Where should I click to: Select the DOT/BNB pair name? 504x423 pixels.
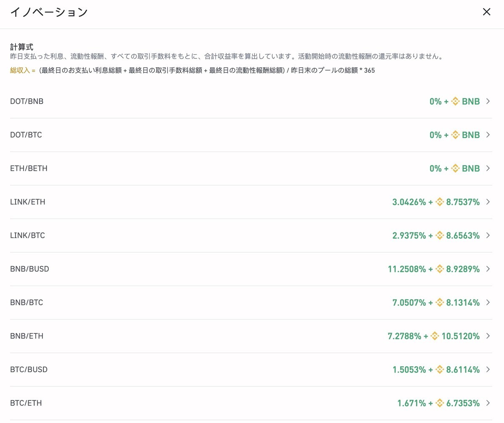(26, 101)
